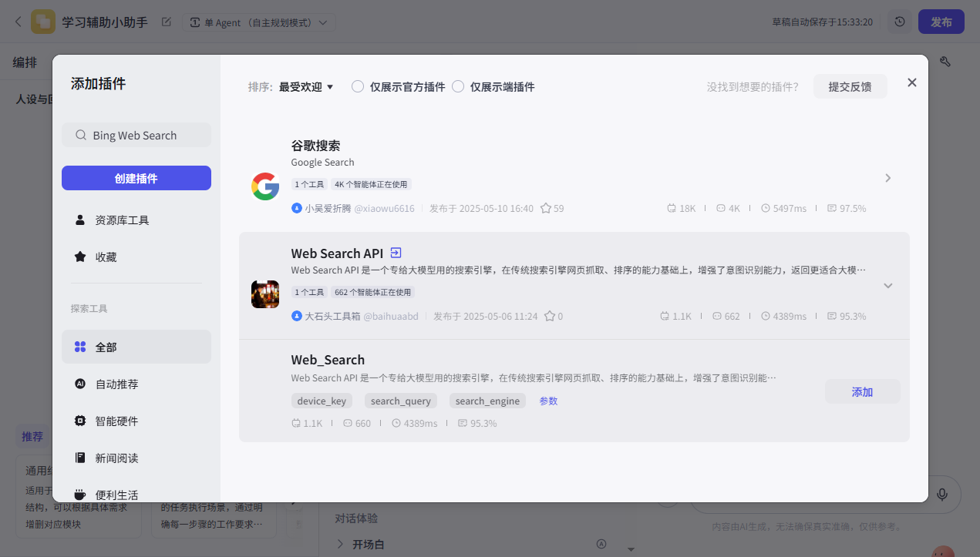Expand the Web Search API plugin details
Screen dimensions: 980x557
[x=888, y=285]
